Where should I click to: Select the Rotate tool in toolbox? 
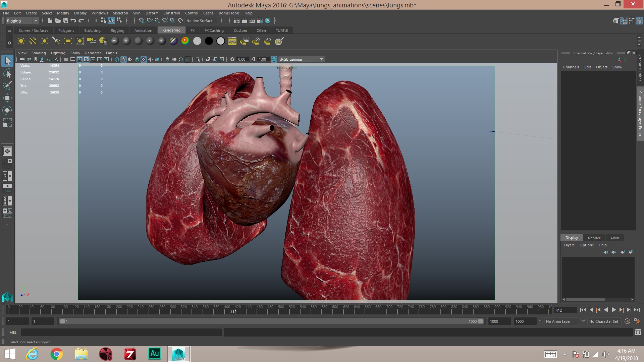(7, 110)
